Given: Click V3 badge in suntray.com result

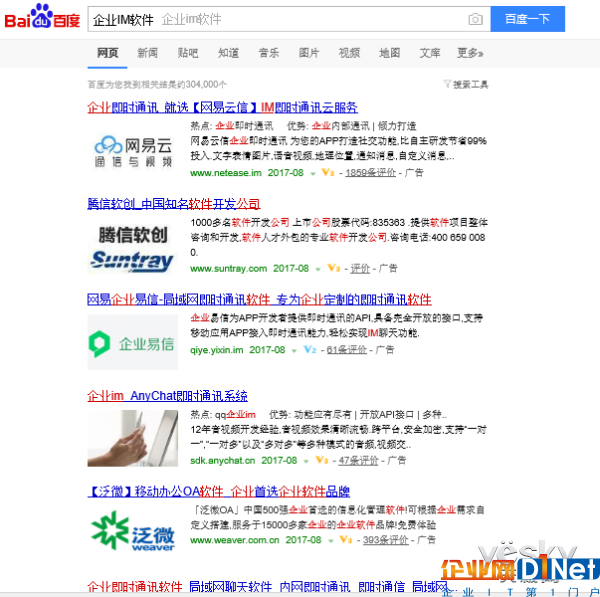Looking at the screenshot, I should [x=333, y=268].
